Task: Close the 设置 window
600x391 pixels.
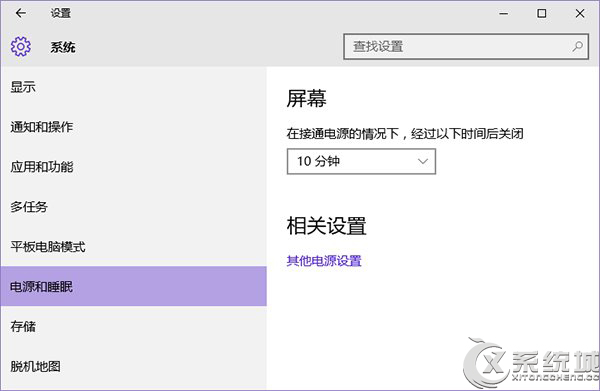Action: (580, 13)
